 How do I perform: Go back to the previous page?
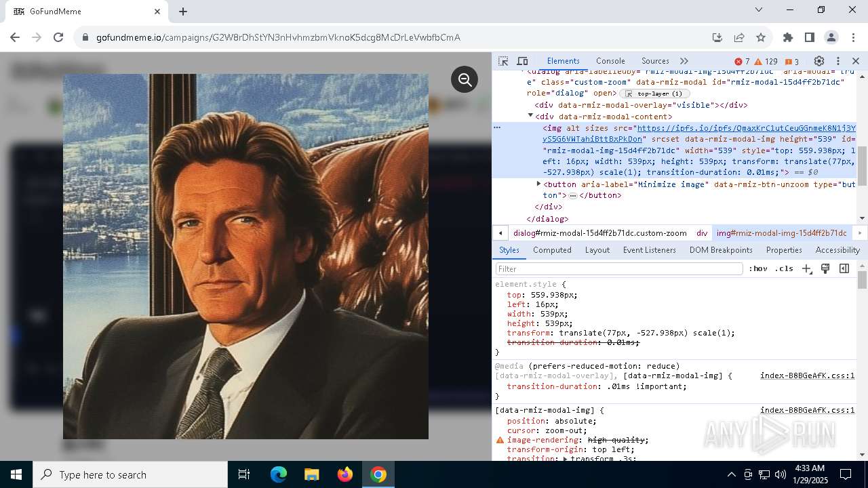[15, 37]
